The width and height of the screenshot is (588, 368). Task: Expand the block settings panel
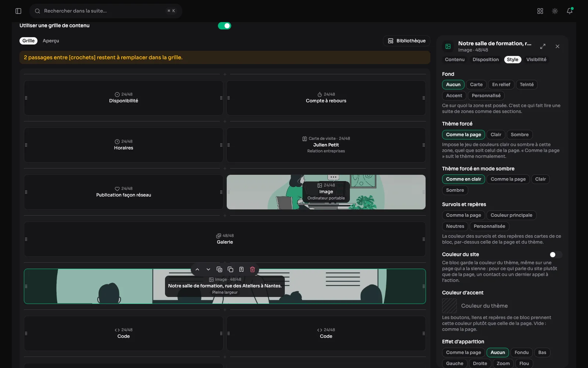click(x=543, y=46)
